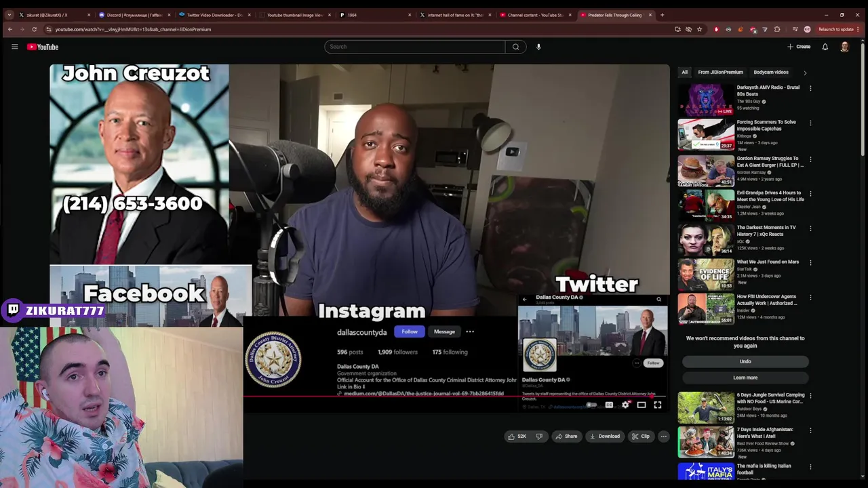868x488 pixels.
Task: Focus the YouTube search field
Action: (x=414, y=47)
